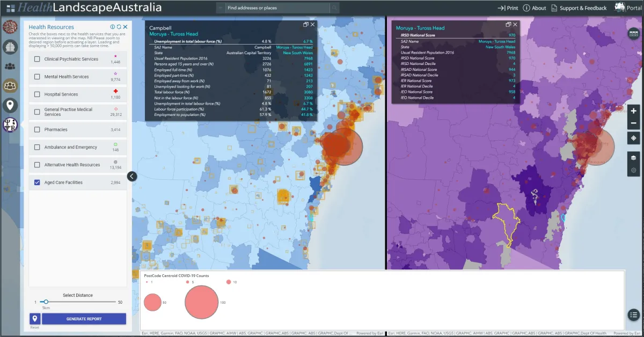Image resolution: width=644 pixels, height=337 pixels.
Task: Open the About menu item
Action: tap(538, 8)
